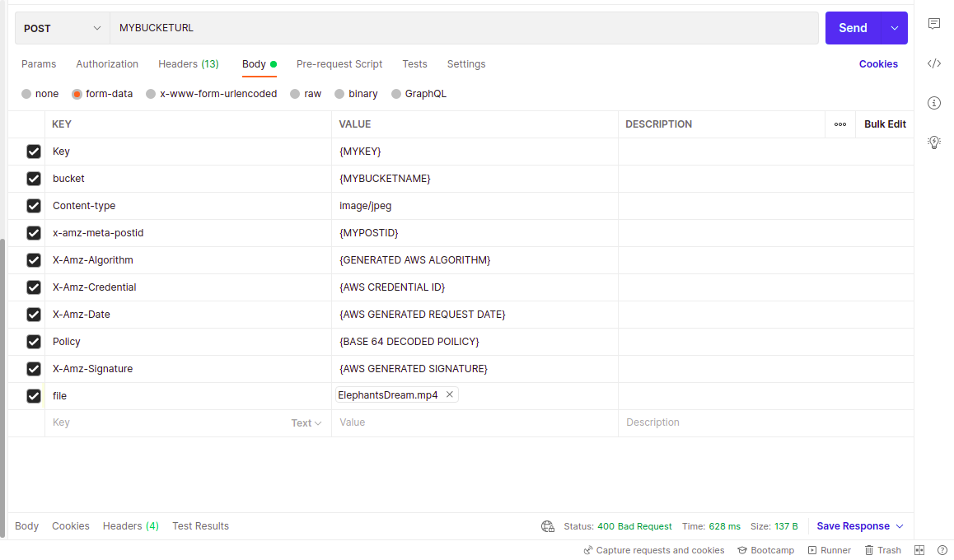Viewport: 954px width, 560px height.
Task: Click the MYBUCKETURL request URL field
Action: click(464, 28)
